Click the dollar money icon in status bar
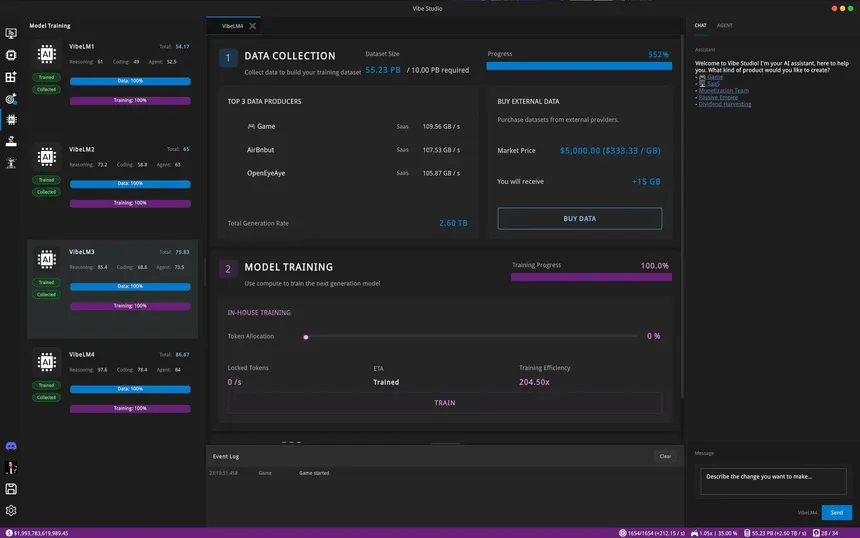This screenshot has width=860, height=538. (x=9, y=533)
